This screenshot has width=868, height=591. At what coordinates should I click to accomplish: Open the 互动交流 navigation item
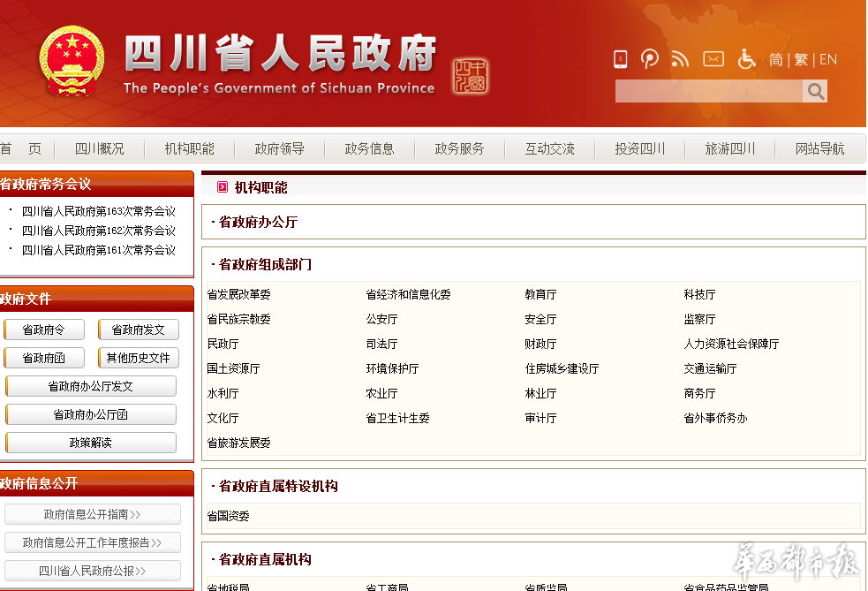(x=550, y=148)
